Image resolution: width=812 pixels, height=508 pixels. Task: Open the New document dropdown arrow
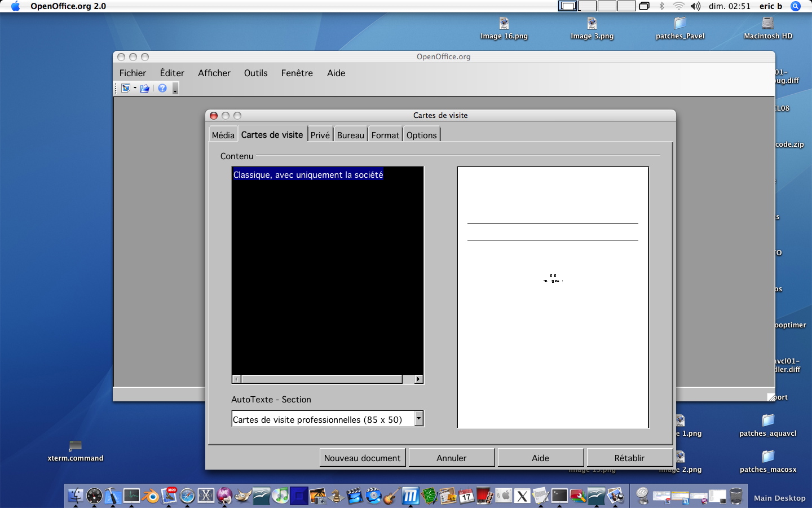point(135,88)
